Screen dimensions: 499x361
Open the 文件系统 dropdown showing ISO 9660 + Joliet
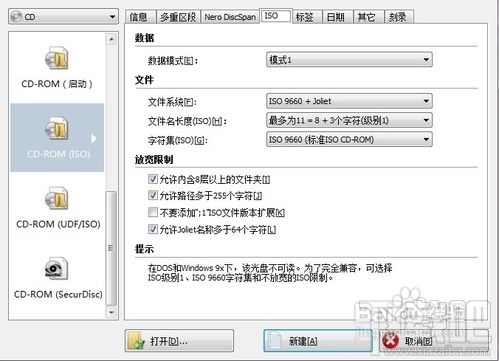[349, 101]
